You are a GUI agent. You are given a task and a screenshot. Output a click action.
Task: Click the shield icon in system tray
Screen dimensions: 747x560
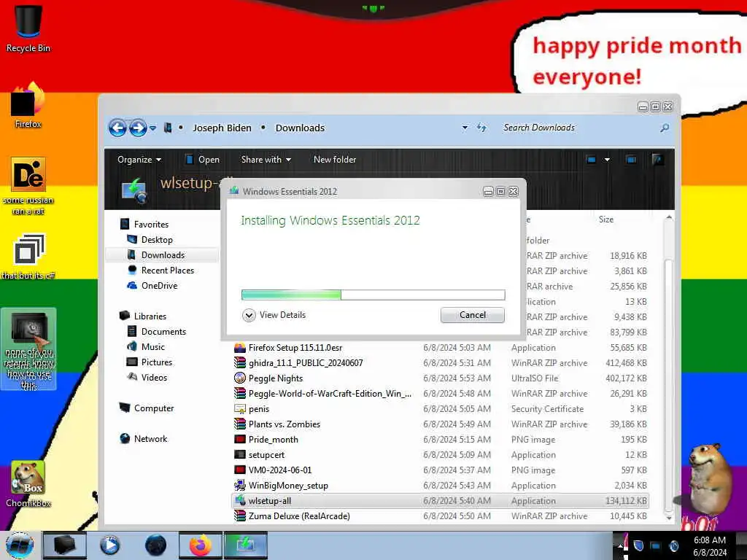tap(638, 545)
